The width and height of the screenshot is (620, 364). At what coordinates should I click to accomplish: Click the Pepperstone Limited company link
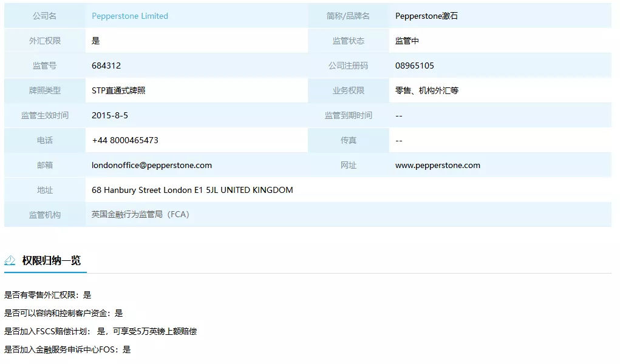130,16
